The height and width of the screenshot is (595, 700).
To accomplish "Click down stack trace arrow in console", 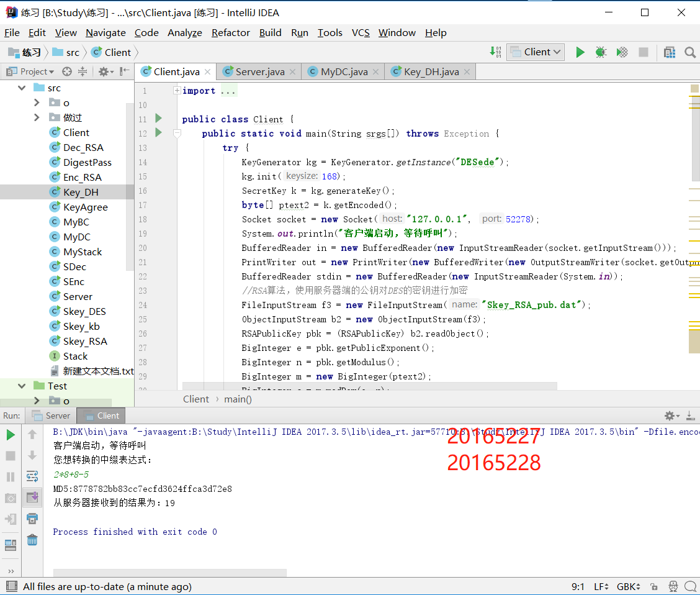I will pos(32,455).
